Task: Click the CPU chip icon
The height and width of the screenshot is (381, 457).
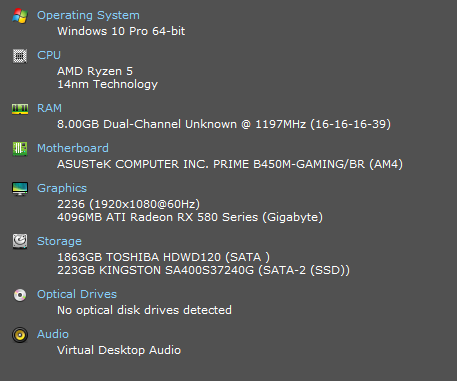Action: (20, 56)
